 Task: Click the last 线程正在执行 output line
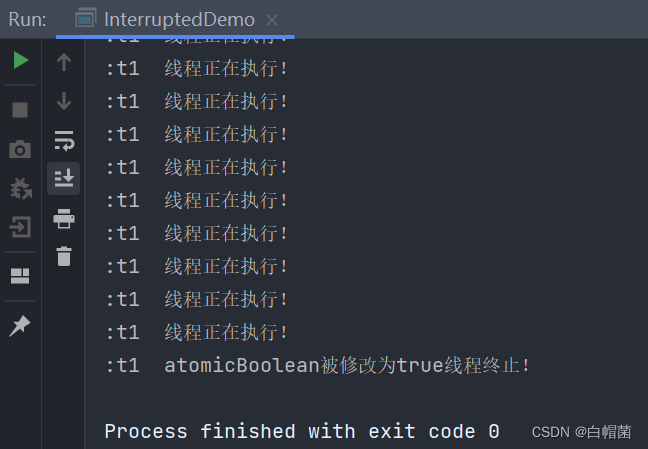pyautogui.click(x=197, y=332)
